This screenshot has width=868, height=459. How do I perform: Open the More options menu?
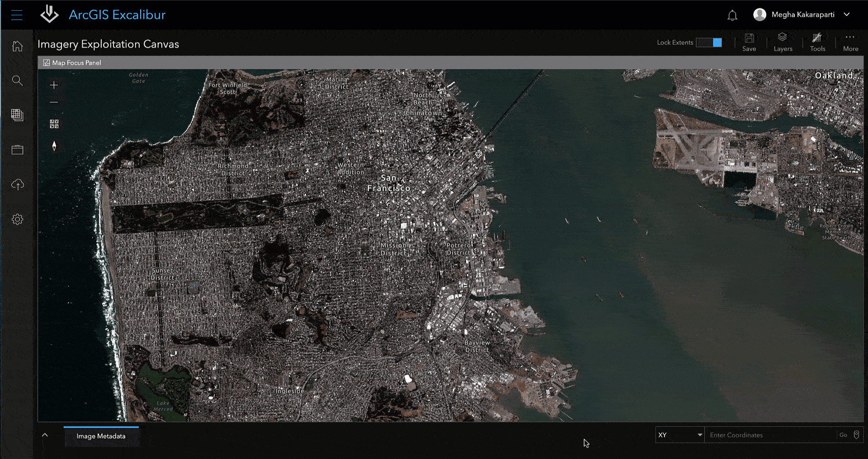[850, 43]
